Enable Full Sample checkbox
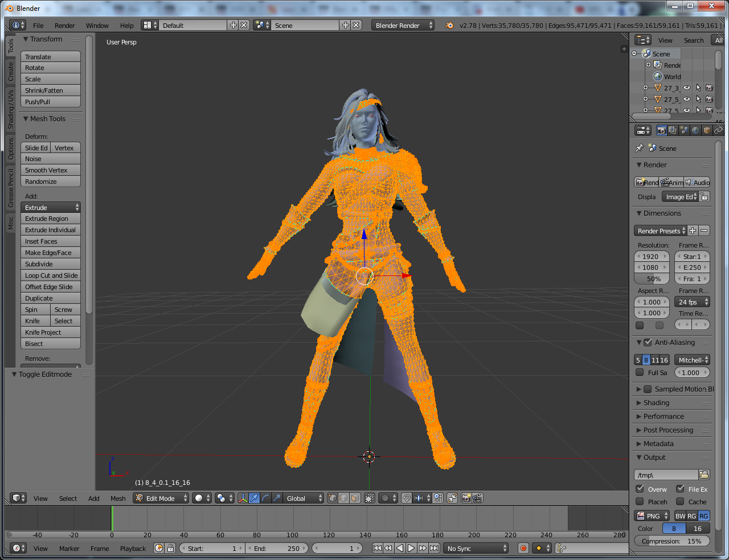 pyautogui.click(x=640, y=372)
